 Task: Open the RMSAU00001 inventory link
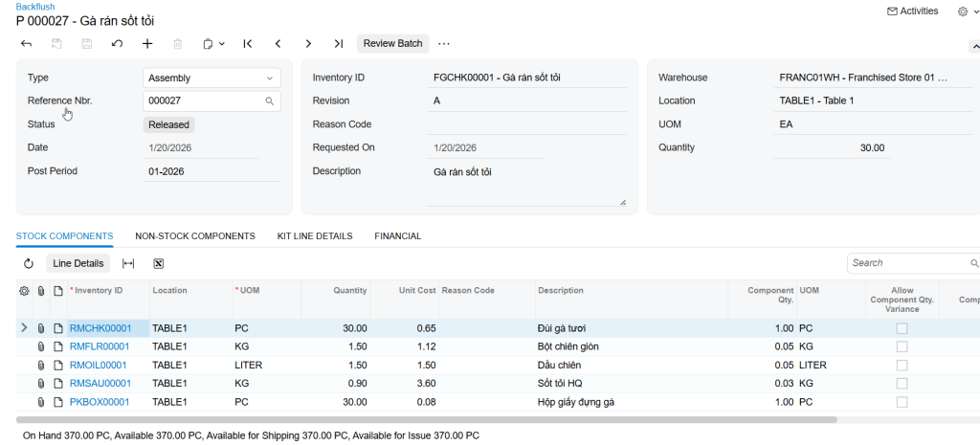[100, 383]
